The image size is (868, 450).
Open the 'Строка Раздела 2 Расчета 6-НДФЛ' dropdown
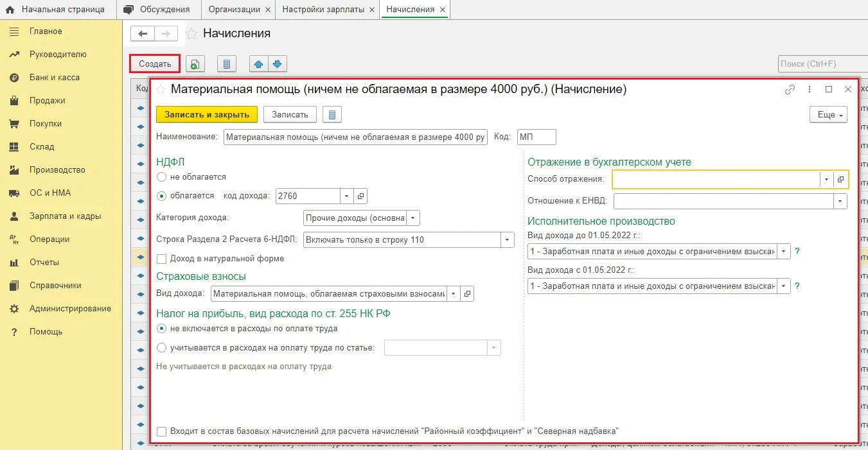[x=508, y=240]
